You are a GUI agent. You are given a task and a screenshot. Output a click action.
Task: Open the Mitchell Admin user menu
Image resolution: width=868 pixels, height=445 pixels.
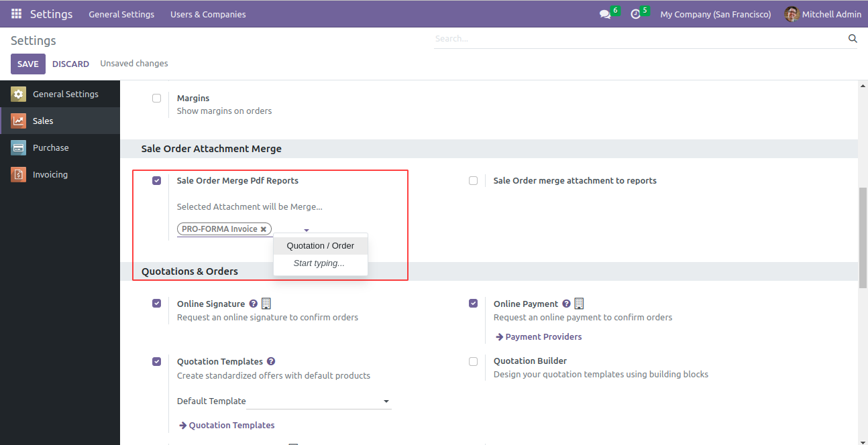[x=823, y=14]
